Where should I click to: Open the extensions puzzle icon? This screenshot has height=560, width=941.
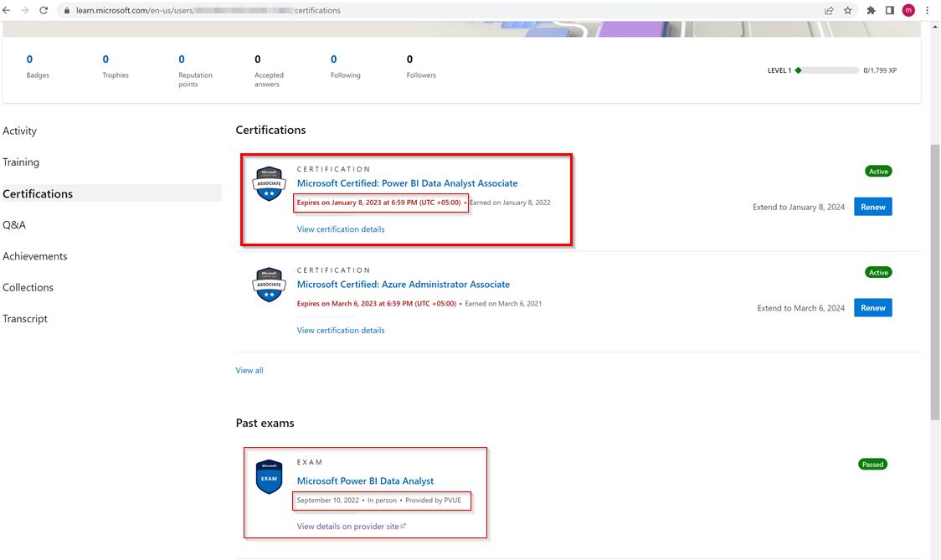pos(871,10)
